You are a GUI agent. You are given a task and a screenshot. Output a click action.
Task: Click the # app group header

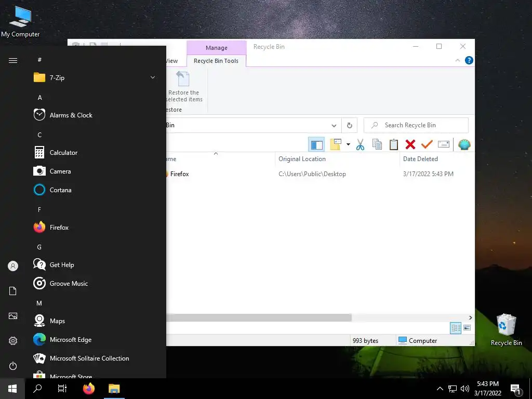click(x=39, y=60)
